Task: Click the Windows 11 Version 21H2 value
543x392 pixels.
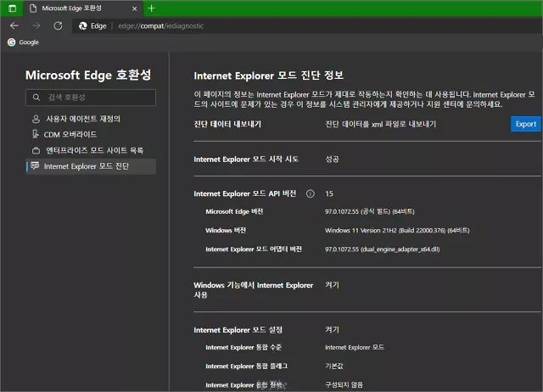Action: click(x=397, y=230)
